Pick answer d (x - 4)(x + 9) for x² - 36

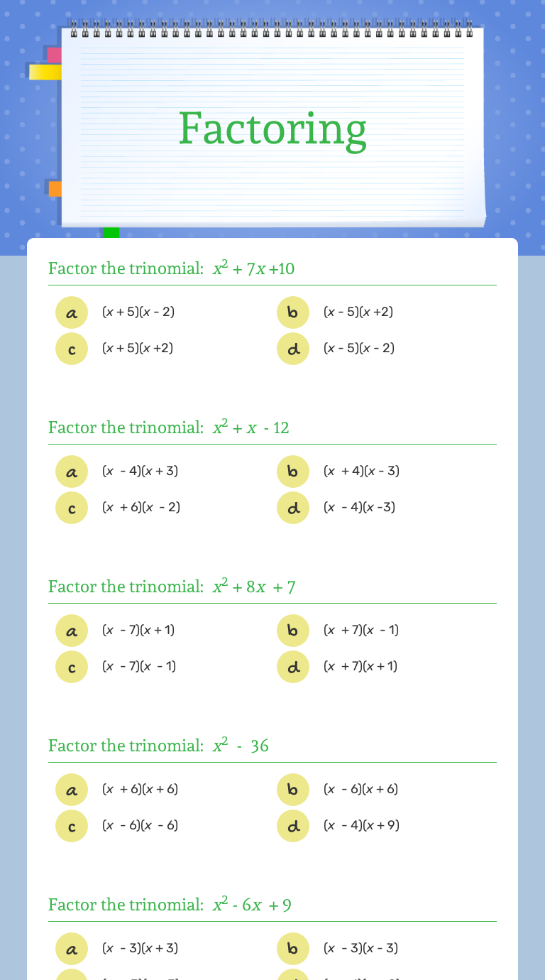[293, 826]
